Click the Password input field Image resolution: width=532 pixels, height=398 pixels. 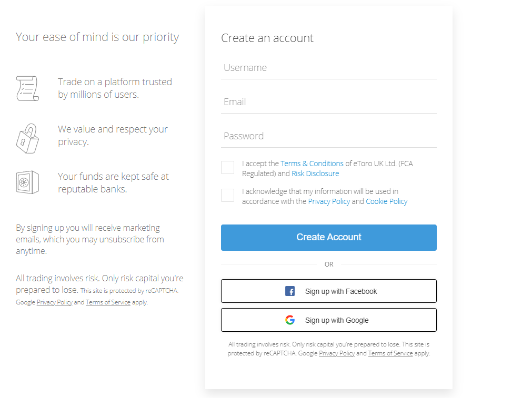pyautogui.click(x=328, y=136)
